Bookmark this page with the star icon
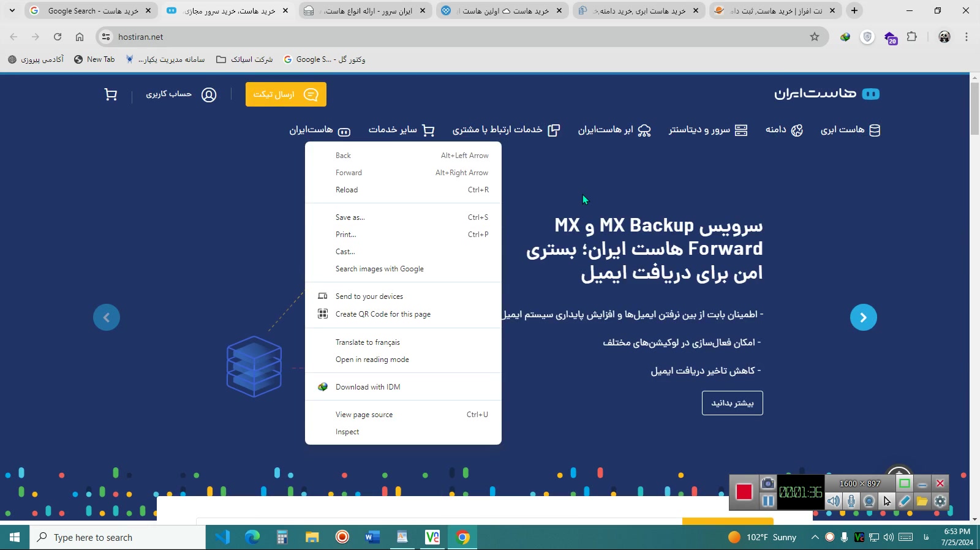The width and height of the screenshot is (980, 550). pyautogui.click(x=815, y=37)
